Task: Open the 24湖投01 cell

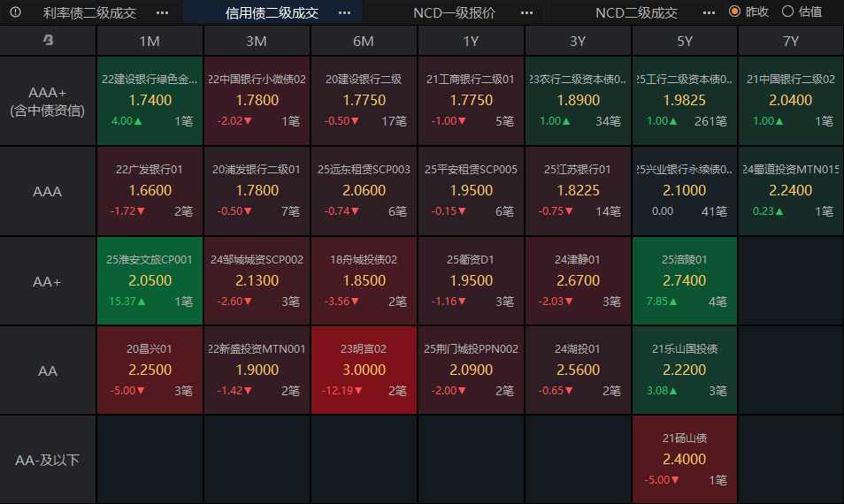Action: (x=578, y=370)
